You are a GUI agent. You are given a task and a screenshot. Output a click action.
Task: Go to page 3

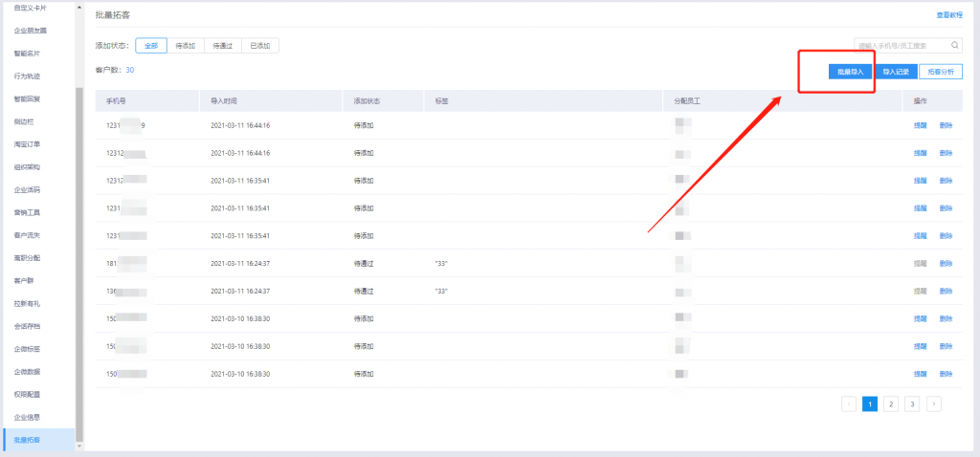(x=912, y=403)
